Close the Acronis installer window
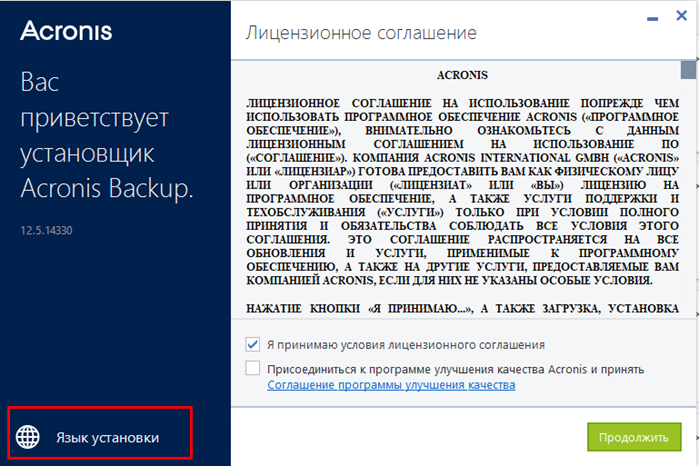The image size is (699, 466). tap(681, 16)
